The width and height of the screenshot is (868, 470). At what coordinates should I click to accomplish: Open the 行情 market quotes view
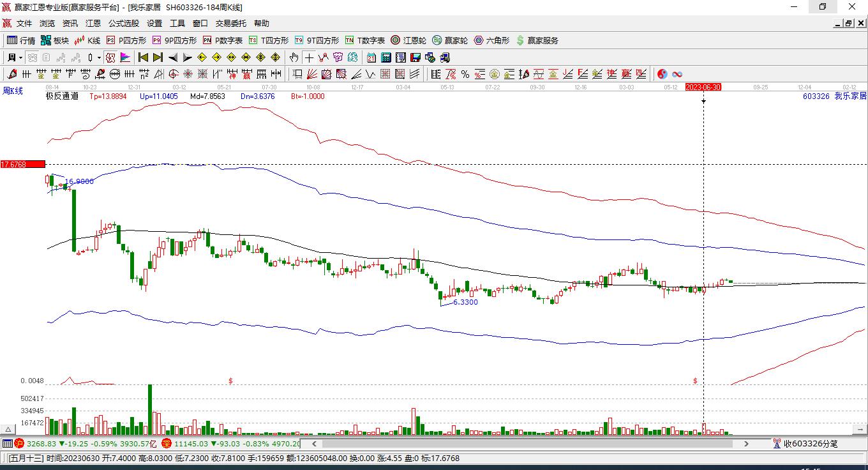point(21,40)
